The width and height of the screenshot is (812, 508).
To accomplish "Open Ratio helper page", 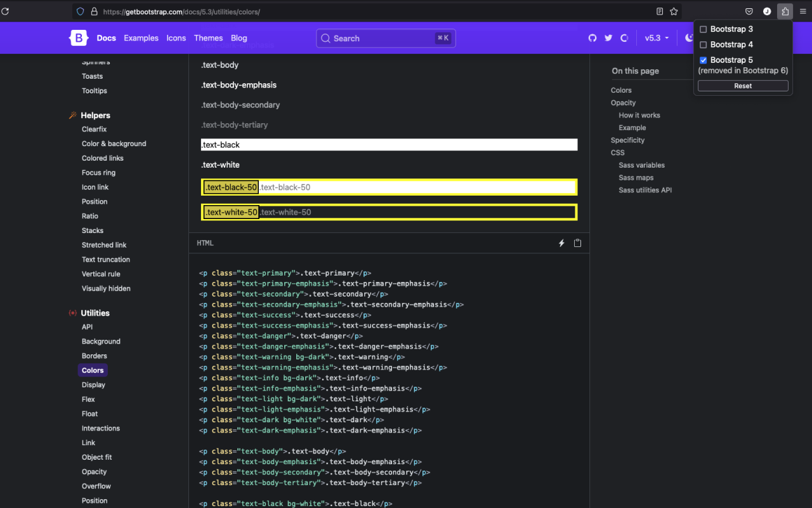I will click(x=90, y=216).
